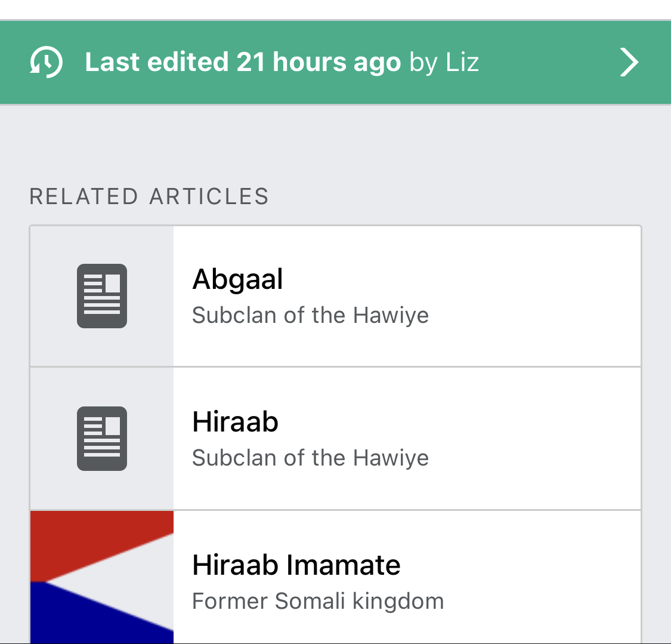The height and width of the screenshot is (644, 671).
Task: Click the Related Articles section heading
Action: [149, 196]
